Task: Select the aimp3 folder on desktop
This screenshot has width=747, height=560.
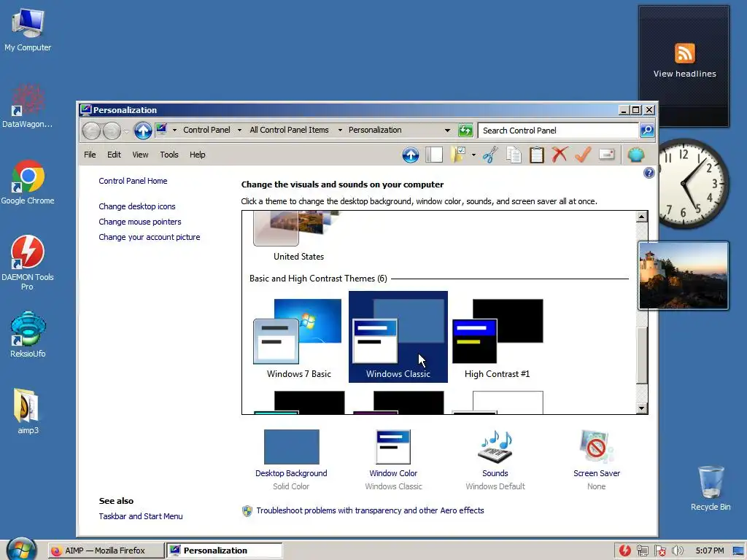Action: (x=28, y=411)
